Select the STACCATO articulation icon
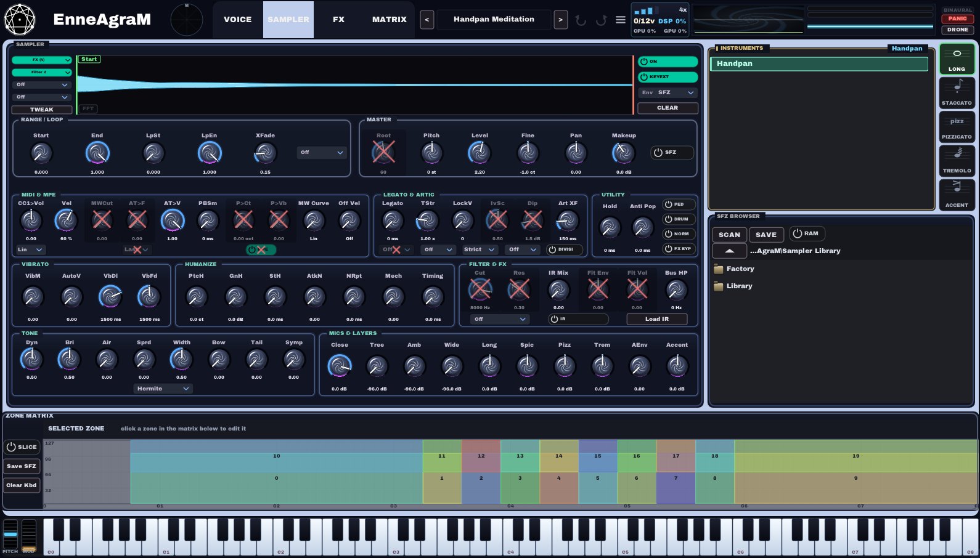This screenshot has width=980, height=558. 957,92
